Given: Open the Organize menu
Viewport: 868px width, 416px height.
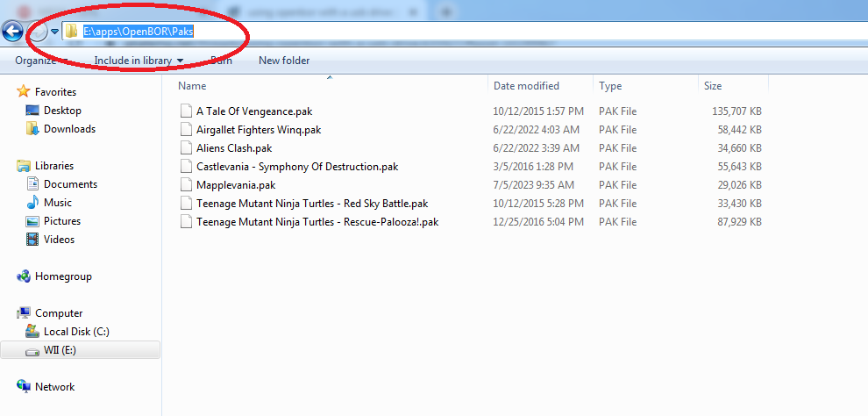Looking at the screenshot, I should pos(41,61).
